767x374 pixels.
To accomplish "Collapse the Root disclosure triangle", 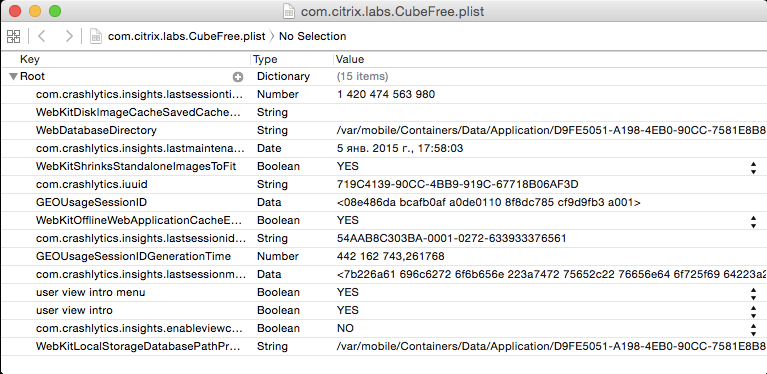I will coord(13,76).
